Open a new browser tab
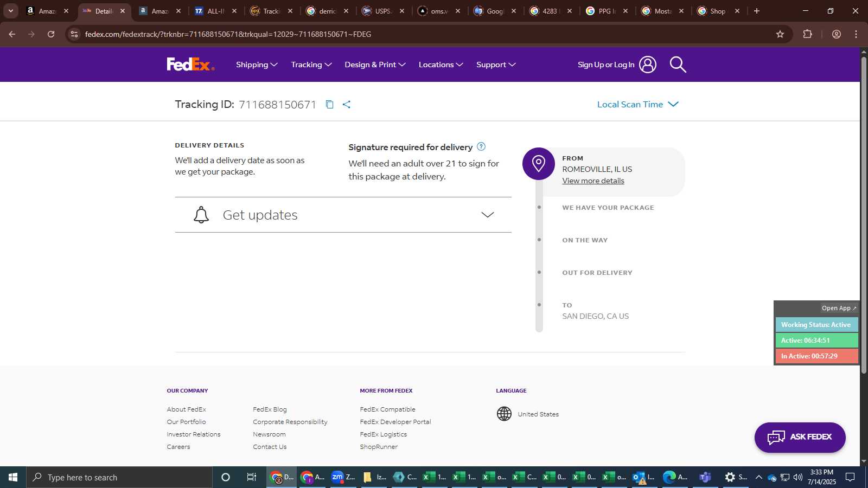Screen dimensions: 868x488 click(757, 11)
